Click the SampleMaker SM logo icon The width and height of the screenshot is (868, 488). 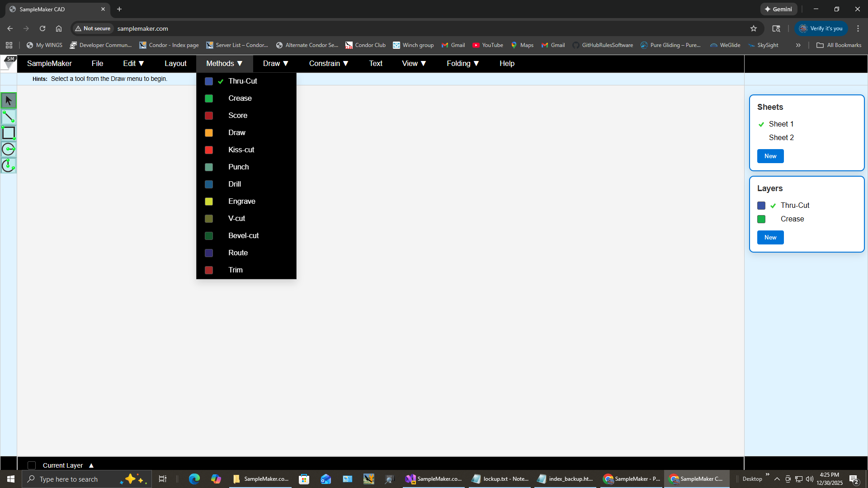pyautogui.click(x=9, y=63)
